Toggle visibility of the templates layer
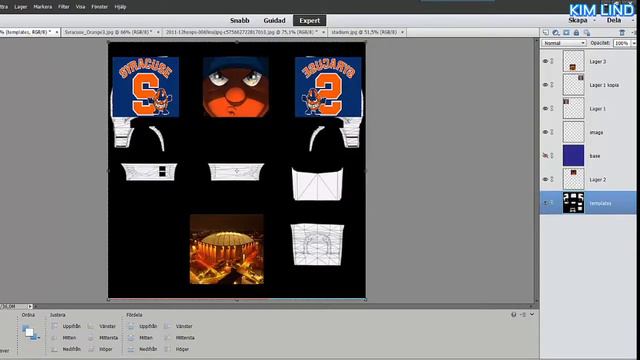 [545, 202]
